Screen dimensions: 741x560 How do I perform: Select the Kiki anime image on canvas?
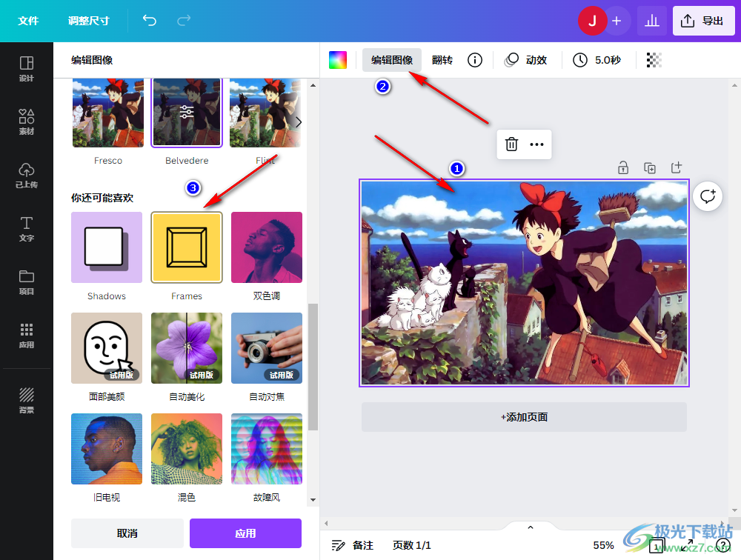pos(524,283)
